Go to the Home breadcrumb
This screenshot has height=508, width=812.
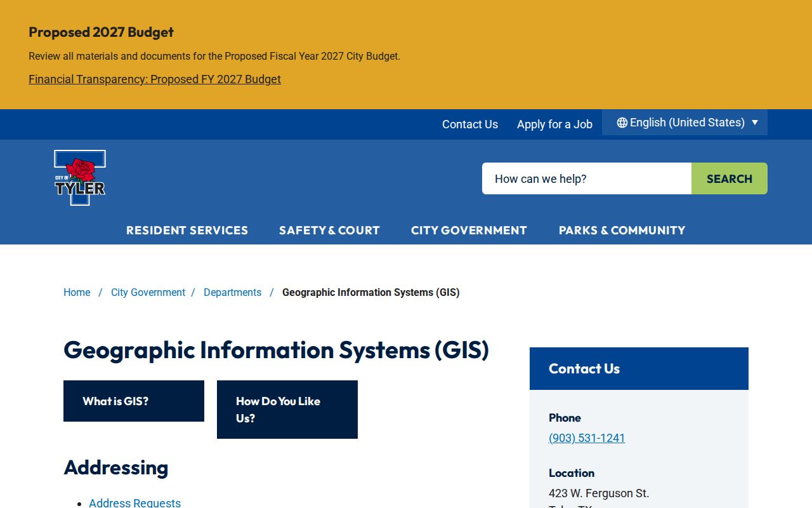coord(77,293)
